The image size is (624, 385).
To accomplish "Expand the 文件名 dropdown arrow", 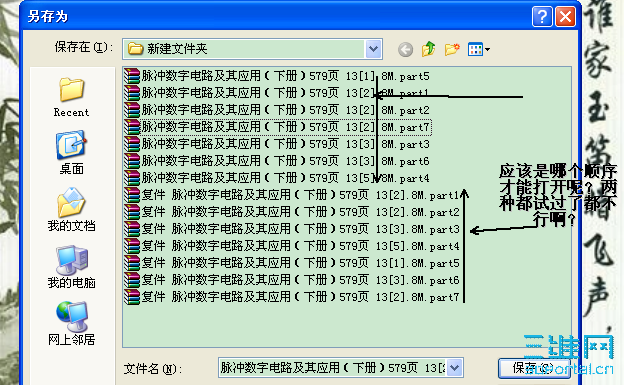I will coord(454,367).
